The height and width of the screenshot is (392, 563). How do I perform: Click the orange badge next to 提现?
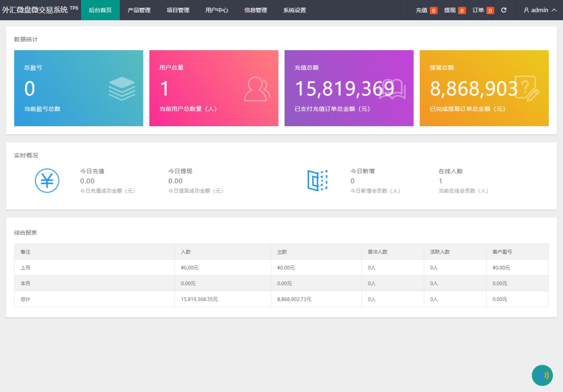pyautogui.click(x=462, y=11)
